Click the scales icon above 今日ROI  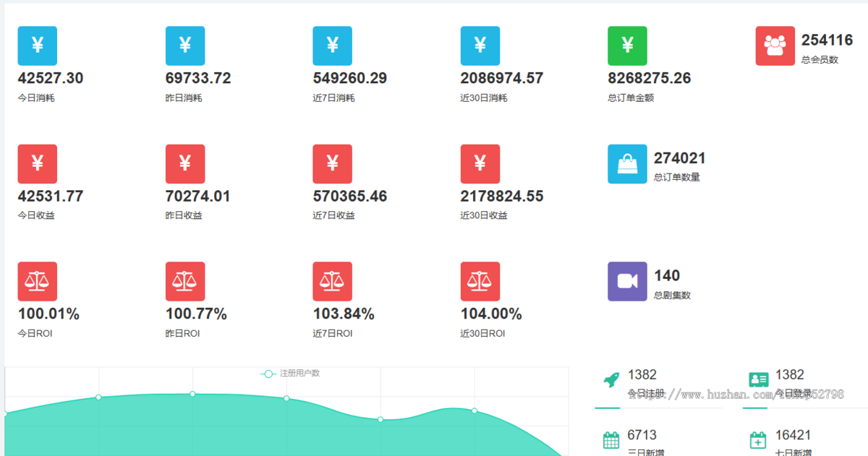click(x=37, y=281)
